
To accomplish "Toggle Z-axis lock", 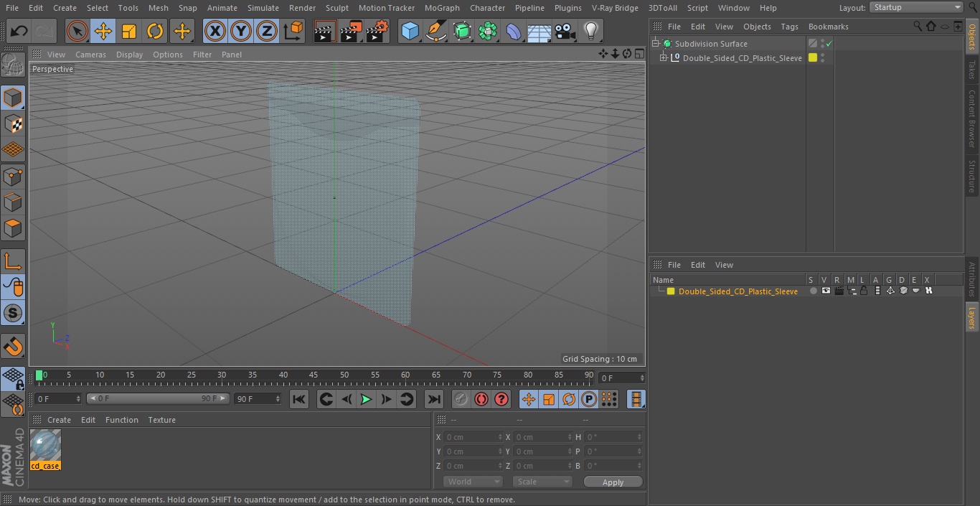I will [267, 31].
